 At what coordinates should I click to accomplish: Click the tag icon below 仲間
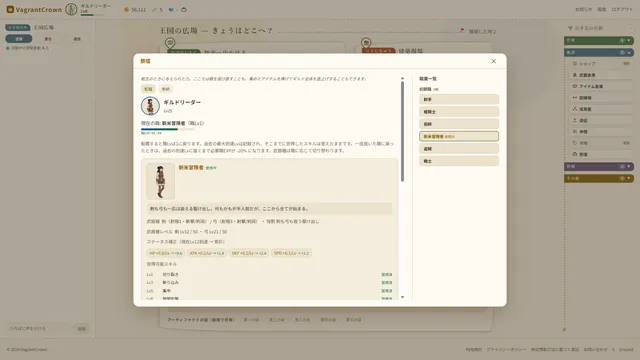pos(575,143)
